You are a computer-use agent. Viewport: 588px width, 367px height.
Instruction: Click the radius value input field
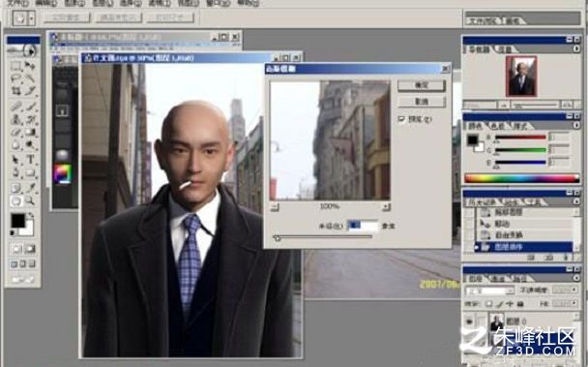click(363, 226)
